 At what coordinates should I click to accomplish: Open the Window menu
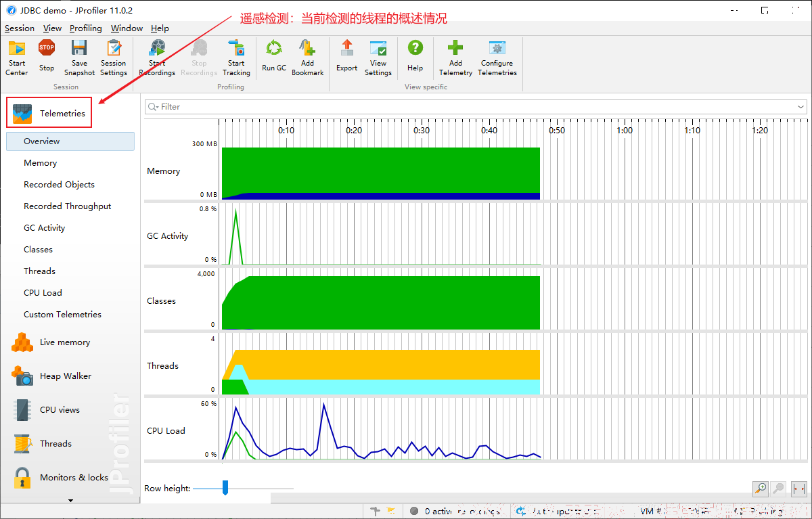pyautogui.click(x=127, y=28)
